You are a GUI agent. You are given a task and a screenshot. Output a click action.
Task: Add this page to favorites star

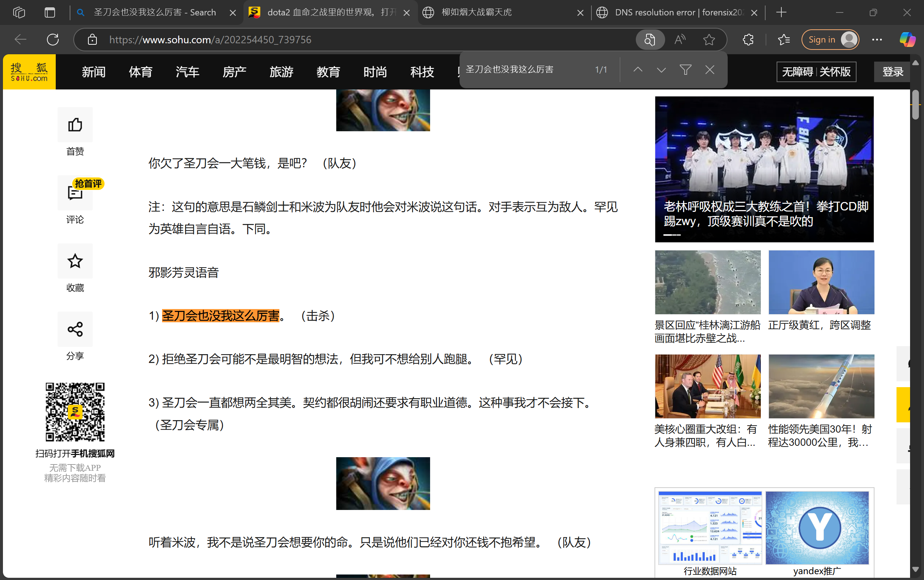(x=709, y=40)
